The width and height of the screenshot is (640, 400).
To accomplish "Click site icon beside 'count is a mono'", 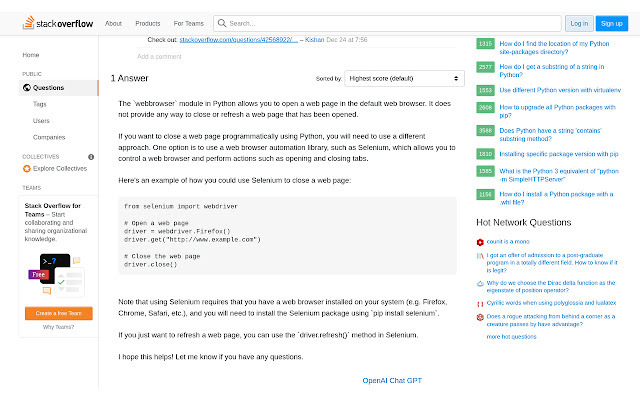I will click(480, 241).
